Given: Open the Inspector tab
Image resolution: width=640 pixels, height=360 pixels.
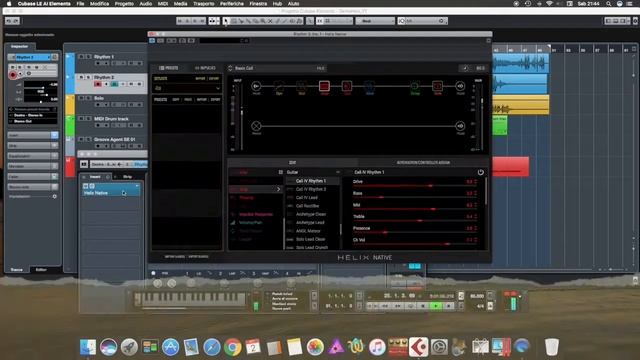Looking at the screenshot, I should tap(19, 46).
